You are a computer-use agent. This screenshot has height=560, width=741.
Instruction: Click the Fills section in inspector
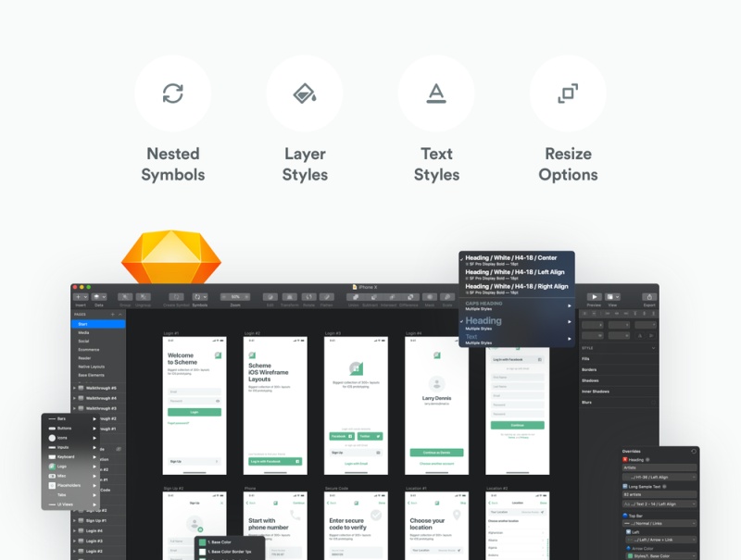[x=586, y=358]
